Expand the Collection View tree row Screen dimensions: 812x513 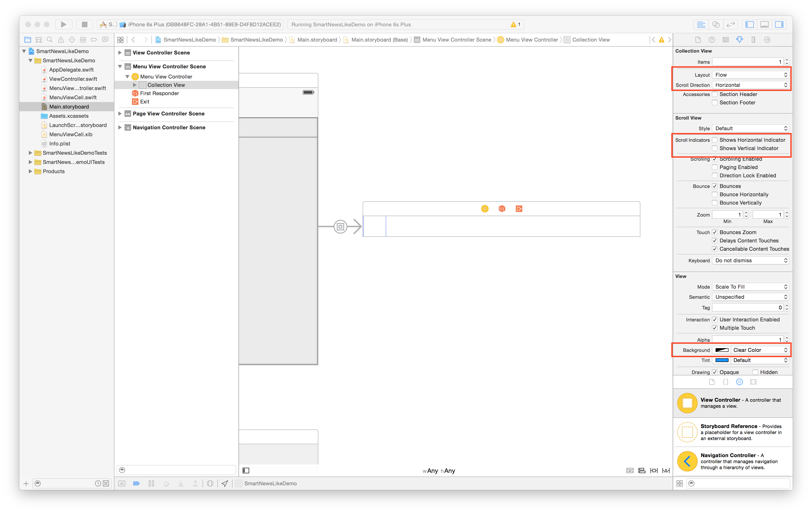point(134,85)
